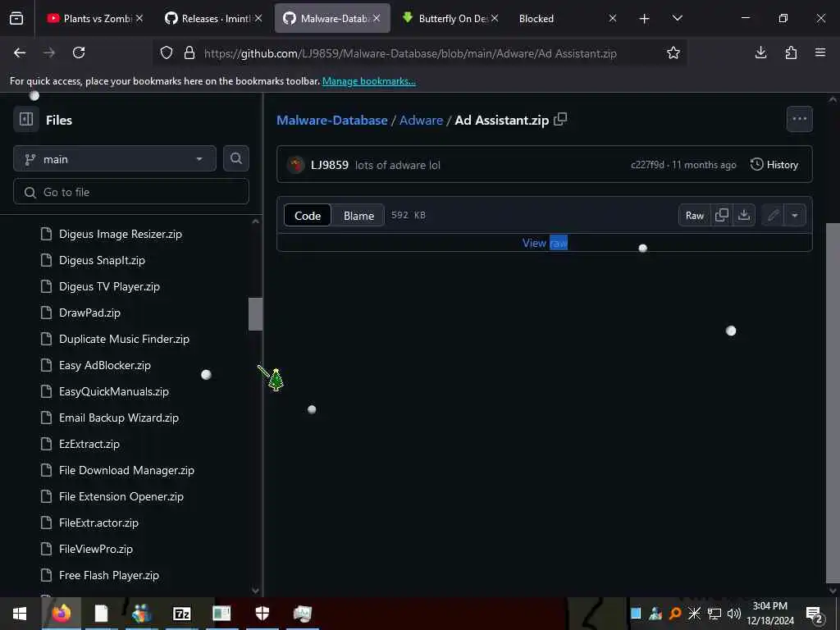840x630 pixels.
Task: Open FileExtr.actor.zip file
Action: point(98,523)
